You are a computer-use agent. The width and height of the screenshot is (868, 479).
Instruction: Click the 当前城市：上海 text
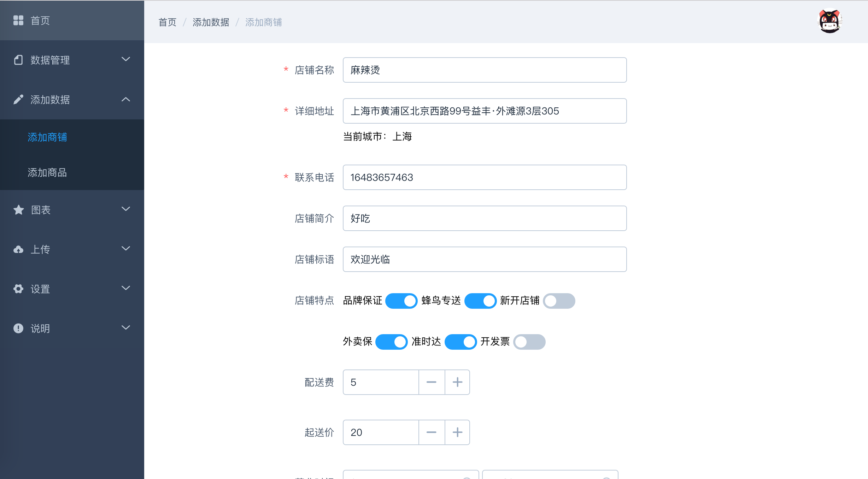[377, 136]
